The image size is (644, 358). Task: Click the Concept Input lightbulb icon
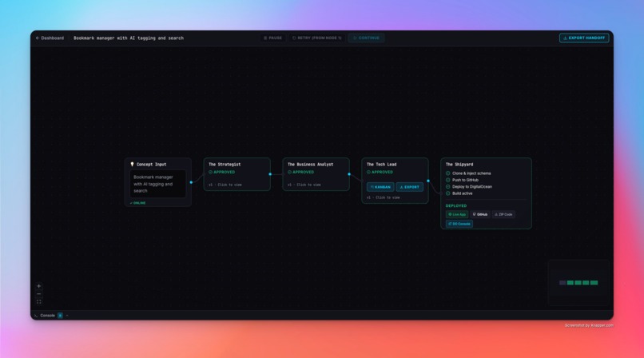133,165
